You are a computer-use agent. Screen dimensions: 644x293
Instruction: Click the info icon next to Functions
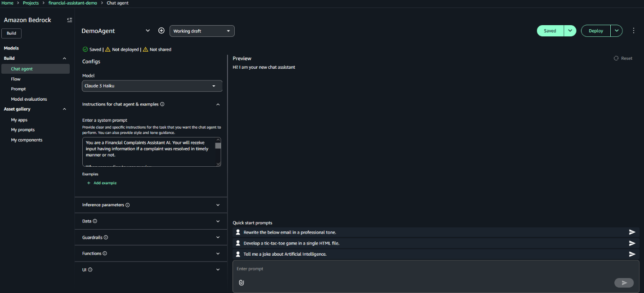(105, 253)
